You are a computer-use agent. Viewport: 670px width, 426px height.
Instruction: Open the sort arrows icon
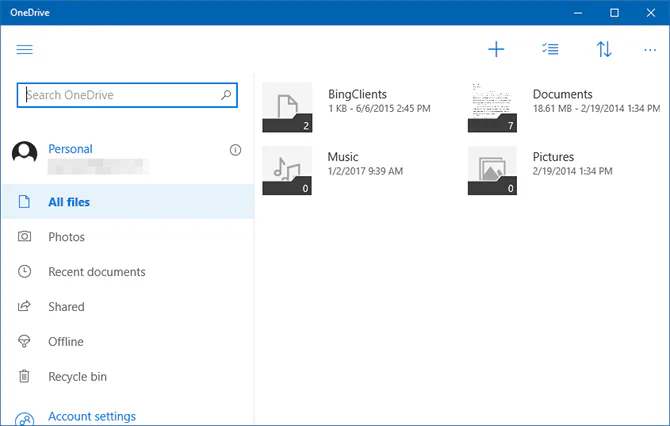pyautogui.click(x=604, y=50)
